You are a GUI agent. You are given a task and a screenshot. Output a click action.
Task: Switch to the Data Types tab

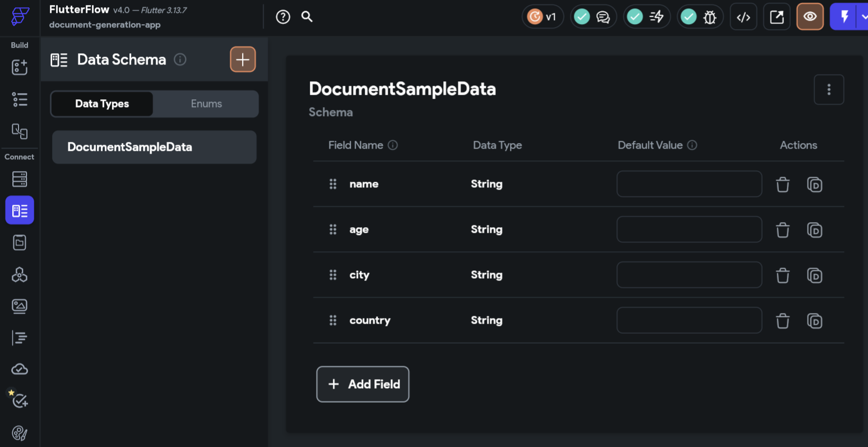(102, 104)
